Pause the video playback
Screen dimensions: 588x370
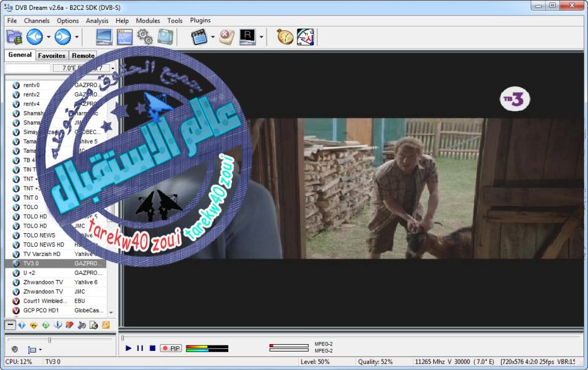140,348
